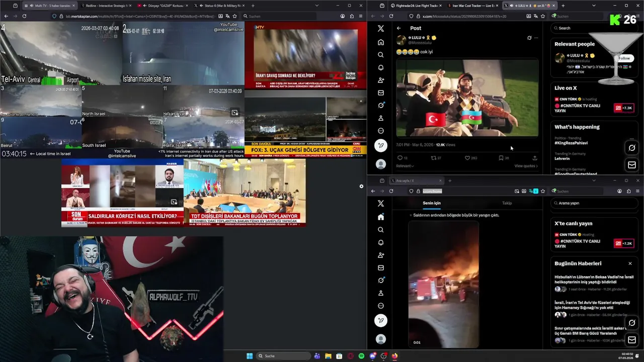This screenshot has height=362, width=644.
Task: Open Lehrerin trending topic
Action: (x=562, y=158)
